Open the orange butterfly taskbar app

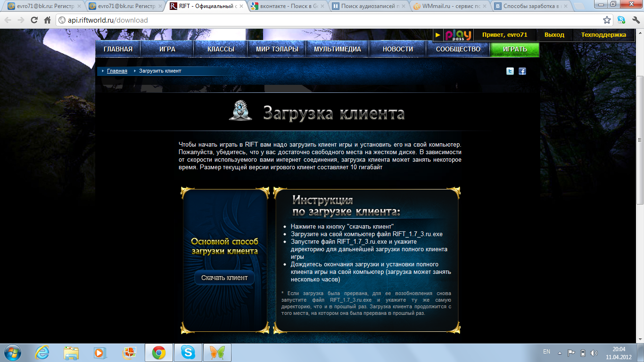(x=217, y=353)
